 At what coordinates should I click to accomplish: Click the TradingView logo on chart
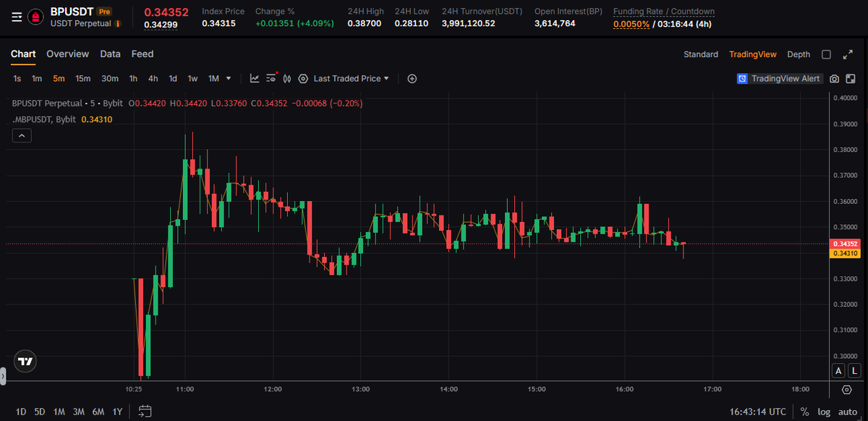tap(25, 360)
